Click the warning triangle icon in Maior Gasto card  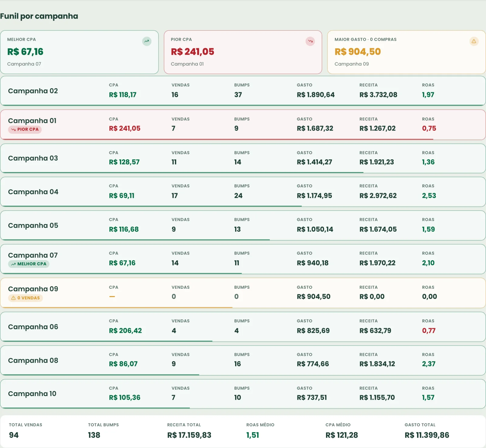pos(474,41)
